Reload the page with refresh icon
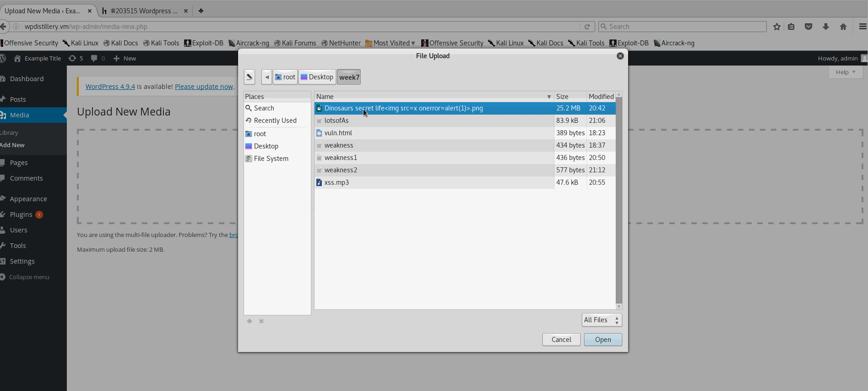Viewport: 868px width, 391px height. [x=587, y=27]
